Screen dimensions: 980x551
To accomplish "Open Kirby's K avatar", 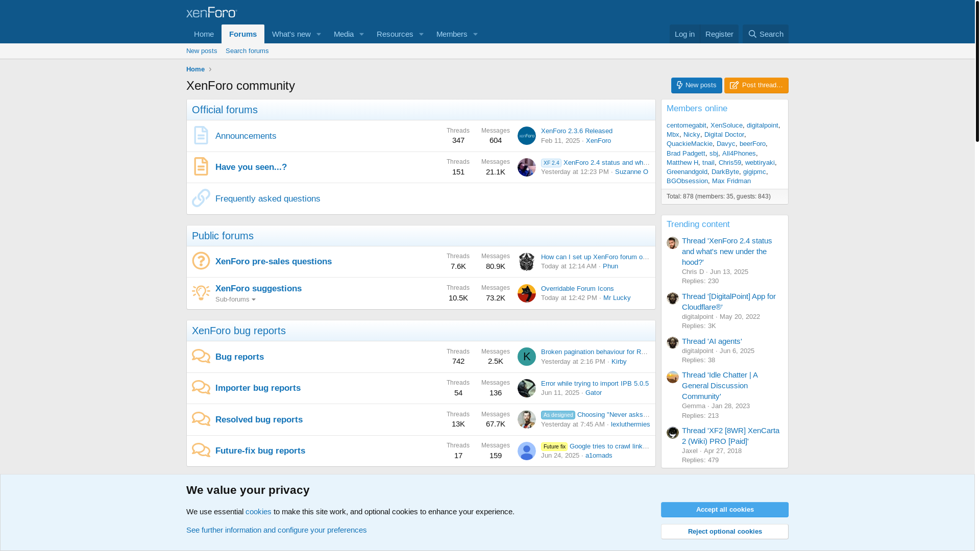I will 527,357.
